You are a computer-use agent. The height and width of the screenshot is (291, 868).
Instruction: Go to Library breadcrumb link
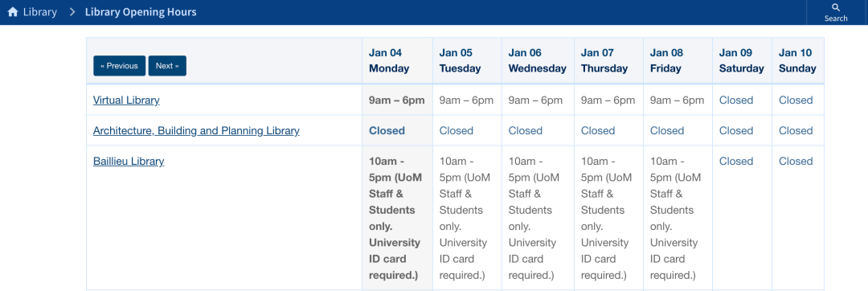[40, 11]
